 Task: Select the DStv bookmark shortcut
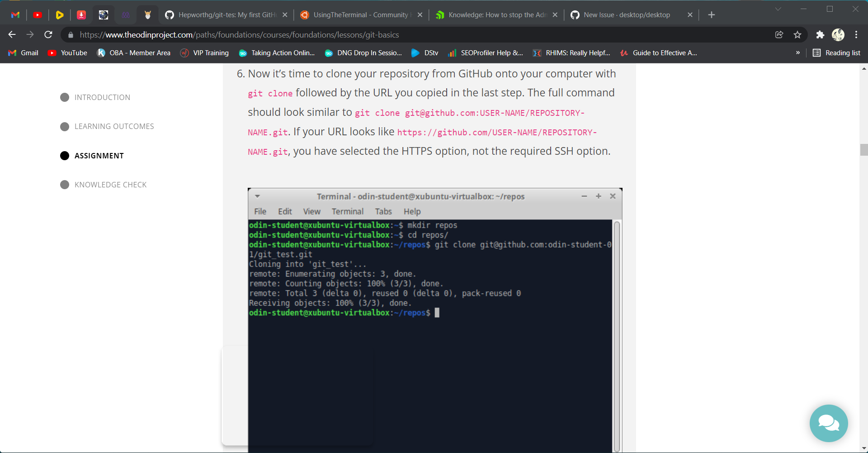tap(424, 52)
